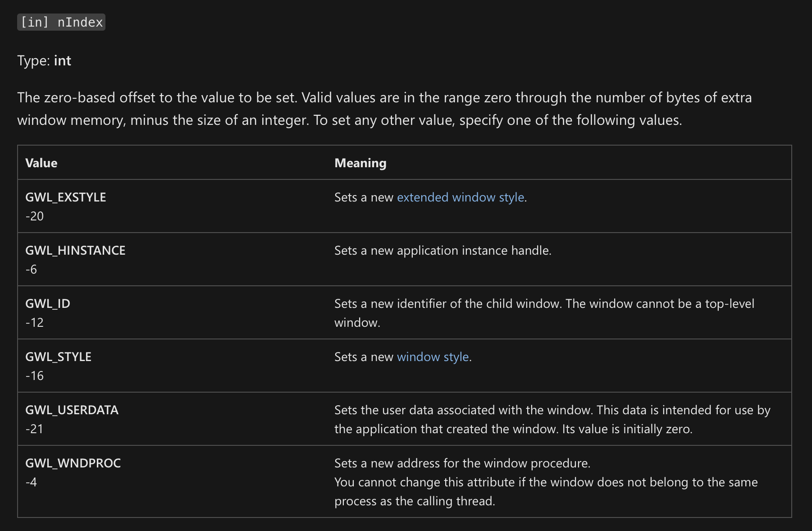Open the extended window style link
This screenshot has height=531, width=812.
460,197
